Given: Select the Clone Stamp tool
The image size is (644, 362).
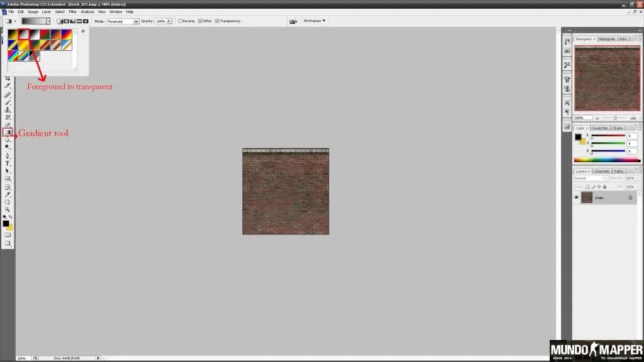Looking at the screenshot, I should pos(8,110).
